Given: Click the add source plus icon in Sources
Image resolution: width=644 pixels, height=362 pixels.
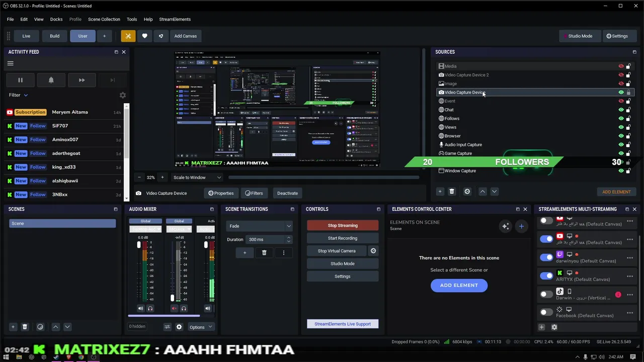Looking at the screenshot, I should point(440,192).
